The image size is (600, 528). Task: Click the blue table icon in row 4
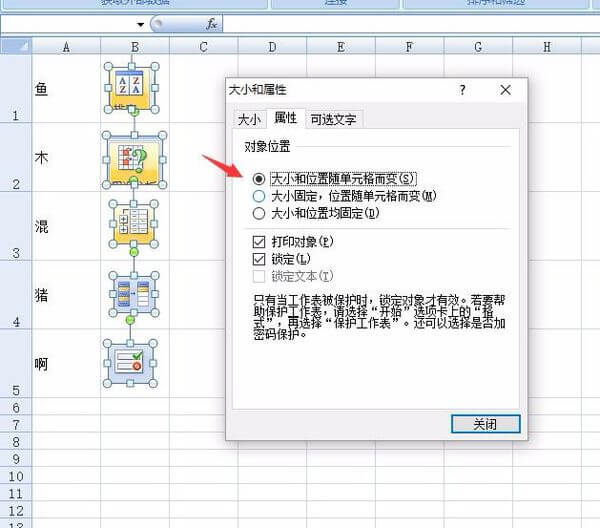coord(133,295)
